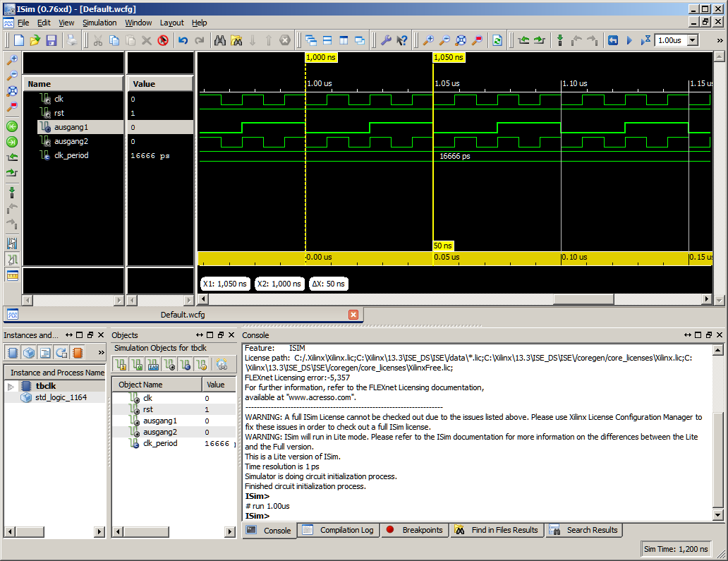Click Zoom Out on the waveform sidebar
The height and width of the screenshot is (561, 728).
tap(12, 75)
